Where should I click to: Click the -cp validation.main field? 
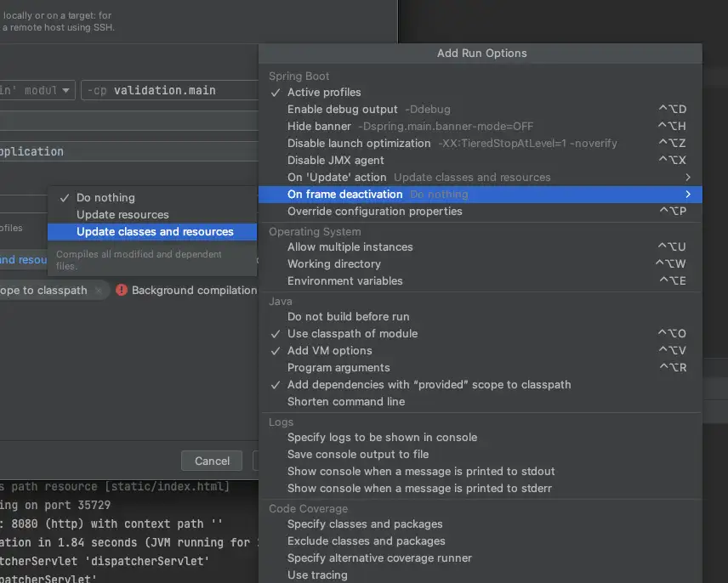point(170,90)
